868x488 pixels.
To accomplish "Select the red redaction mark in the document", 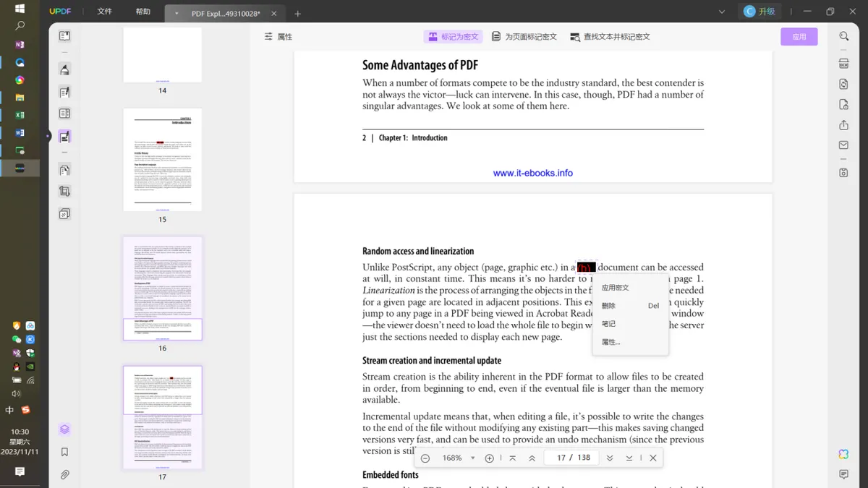I will tap(586, 267).
